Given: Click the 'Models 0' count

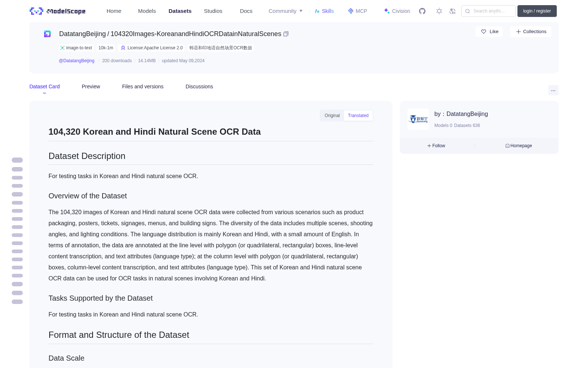Looking at the screenshot, I should [x=443, y=125].
